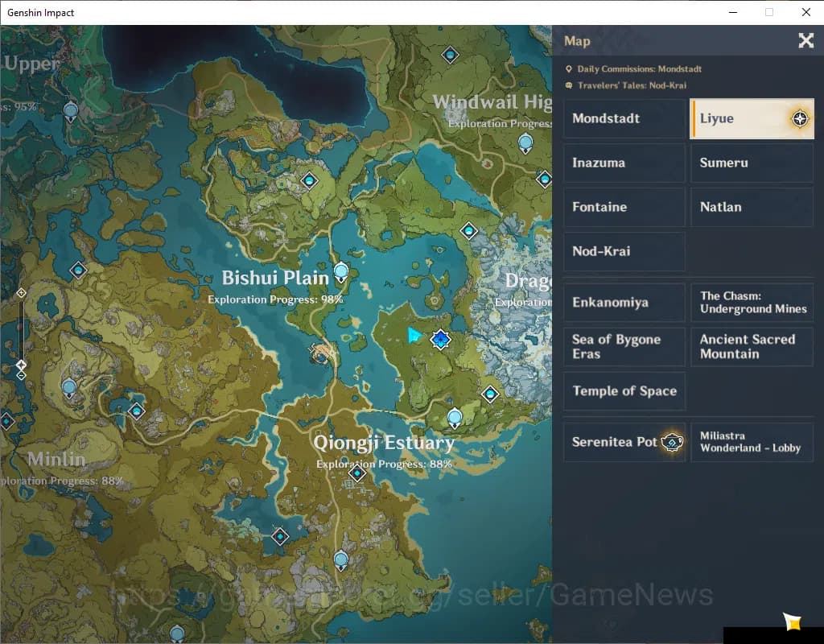Screen dimensions: 824x644
Task: Select the diamond marker north of Bishui Plain label
Action: 309,181
